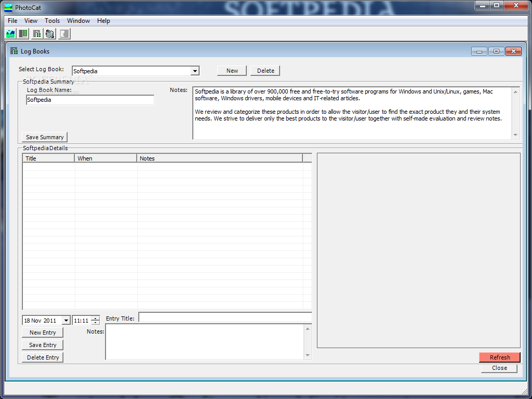Screen dimensions: 532x399
Task: Decrease time with the down spinner arrow
Action: click(x=96, y=322)
